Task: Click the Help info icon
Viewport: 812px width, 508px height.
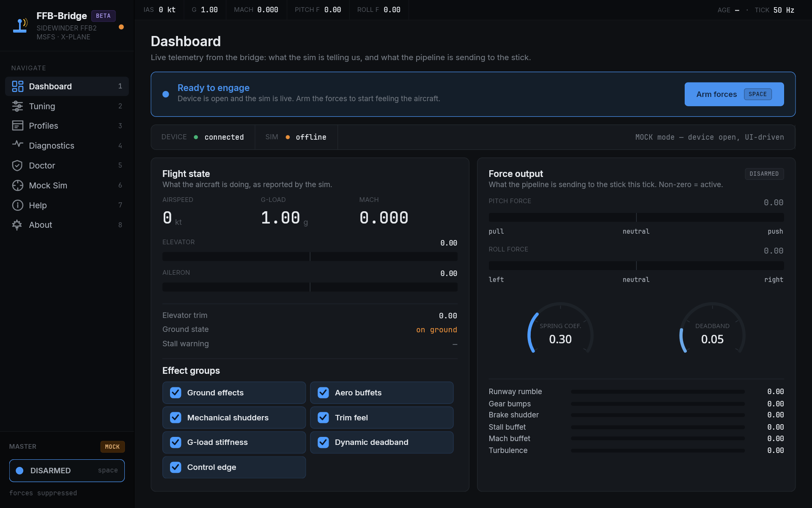Action: point(17,205)
